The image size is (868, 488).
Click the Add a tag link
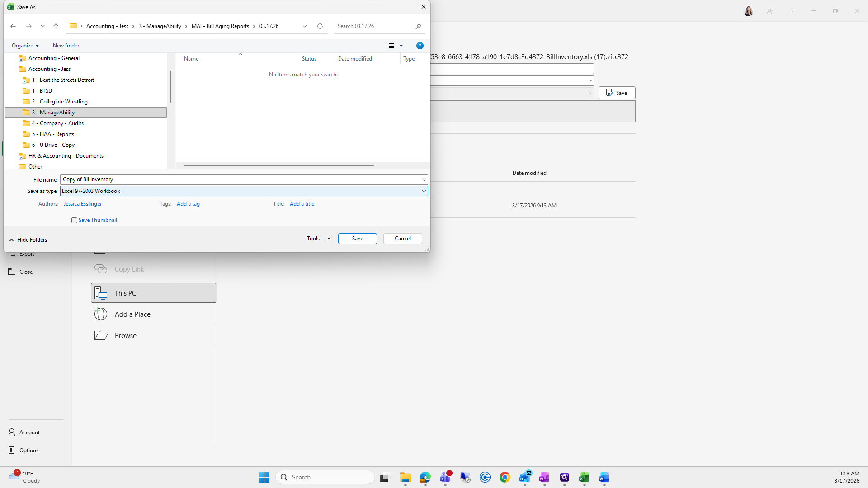[x=188, y=204]
